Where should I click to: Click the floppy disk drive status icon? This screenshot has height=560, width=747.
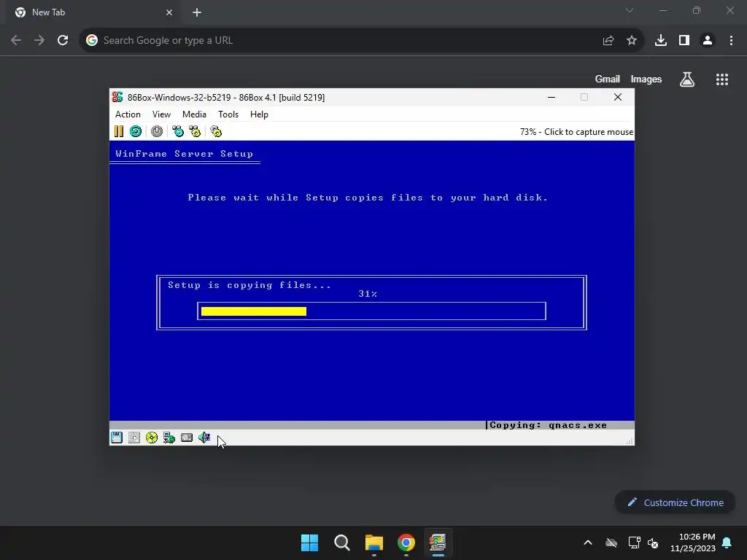pyautogui.click(x=117, y=437)
